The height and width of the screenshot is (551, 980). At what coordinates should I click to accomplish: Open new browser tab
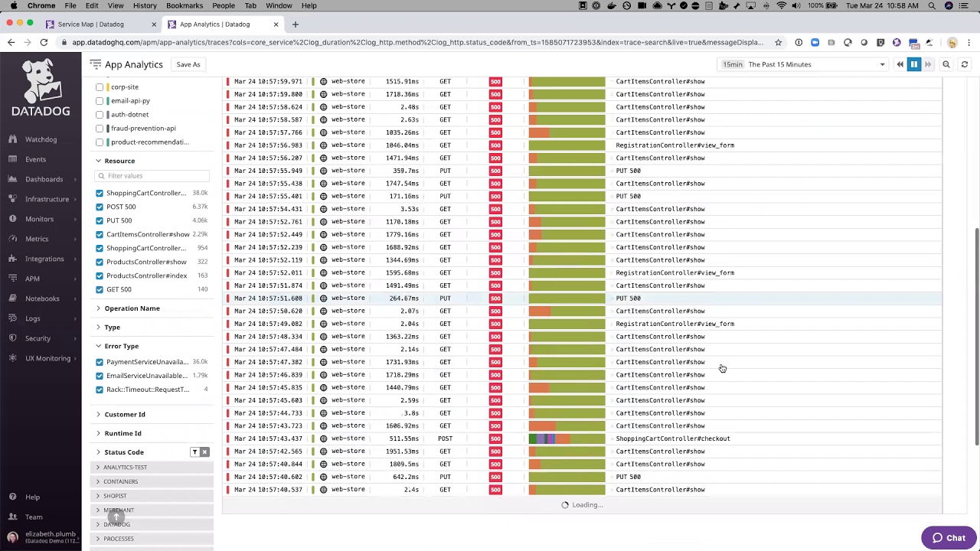click(295, 24)
